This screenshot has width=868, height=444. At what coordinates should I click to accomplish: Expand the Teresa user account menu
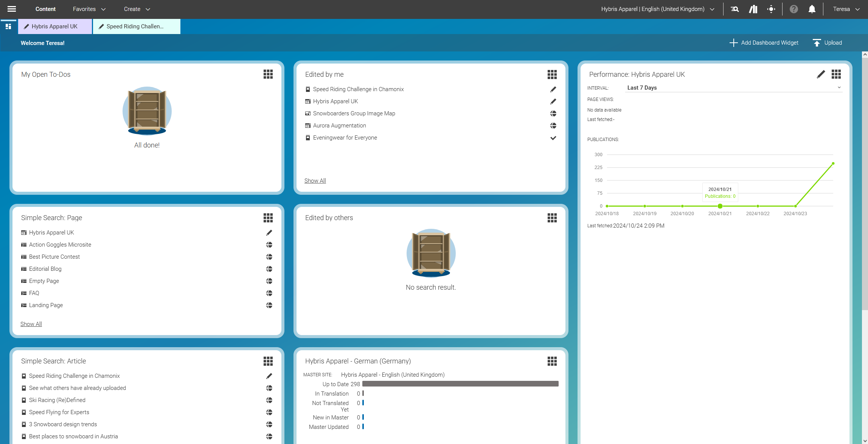point(845,9)
